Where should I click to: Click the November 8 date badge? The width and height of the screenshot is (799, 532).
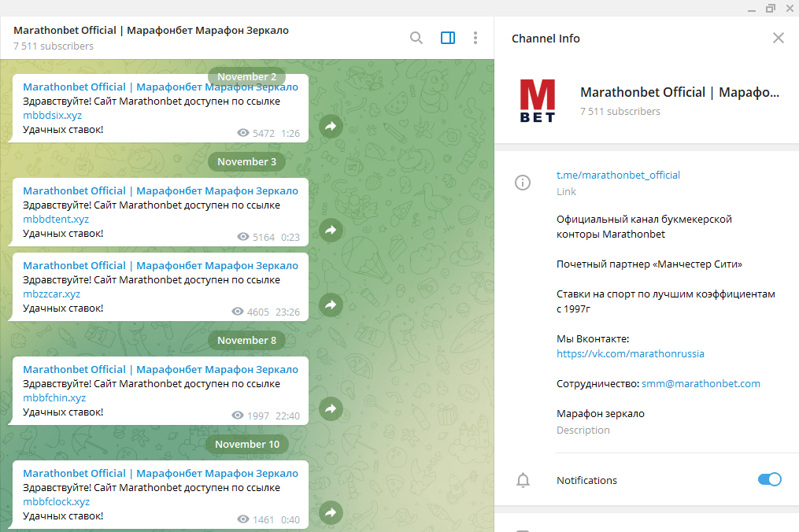(246, 341)
